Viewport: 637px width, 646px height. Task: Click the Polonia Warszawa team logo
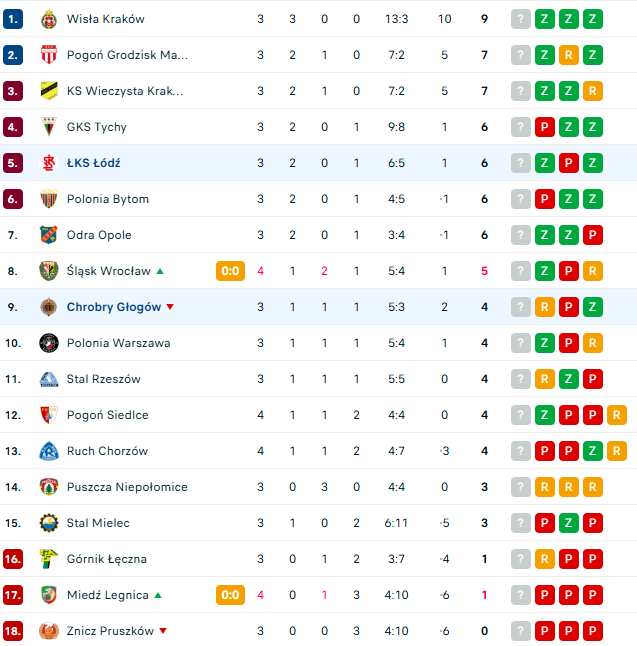point(49,343)
